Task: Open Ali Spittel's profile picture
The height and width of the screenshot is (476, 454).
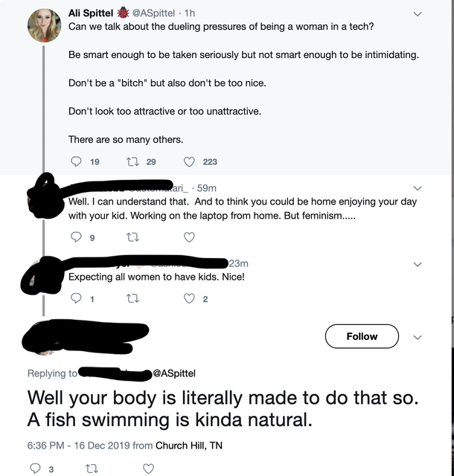Action: 45,25
